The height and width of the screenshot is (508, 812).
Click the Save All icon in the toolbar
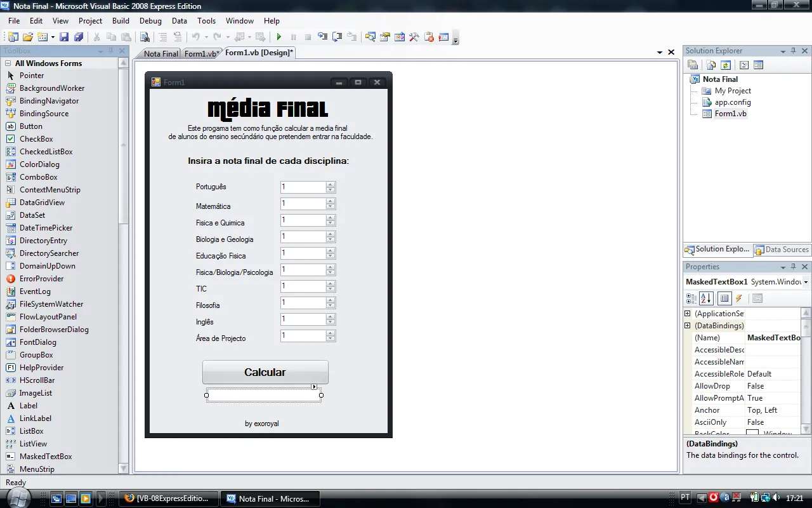pos(79,37)
